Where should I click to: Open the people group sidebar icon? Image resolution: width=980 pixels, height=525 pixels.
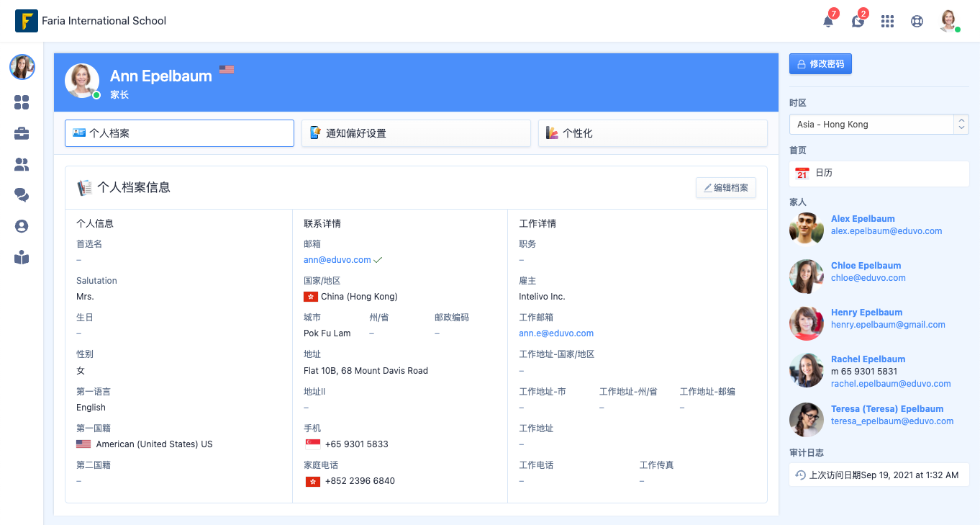coord(22,165)
